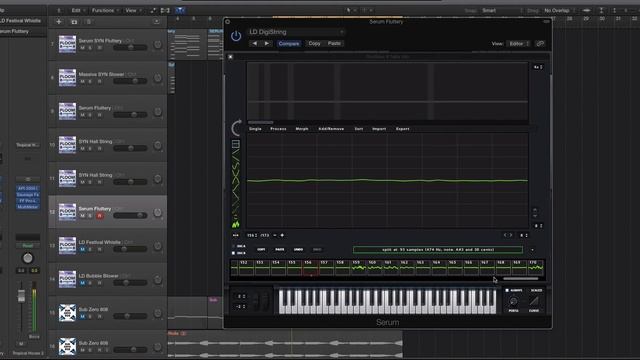Click the PASTE button under the waveform
The image size is (640, 360).
280,249
